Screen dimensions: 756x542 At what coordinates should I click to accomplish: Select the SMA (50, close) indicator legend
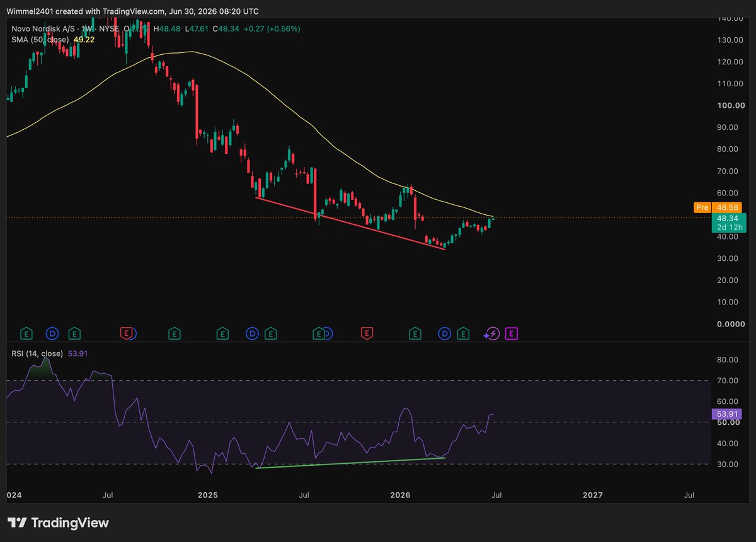coord(40,40)
